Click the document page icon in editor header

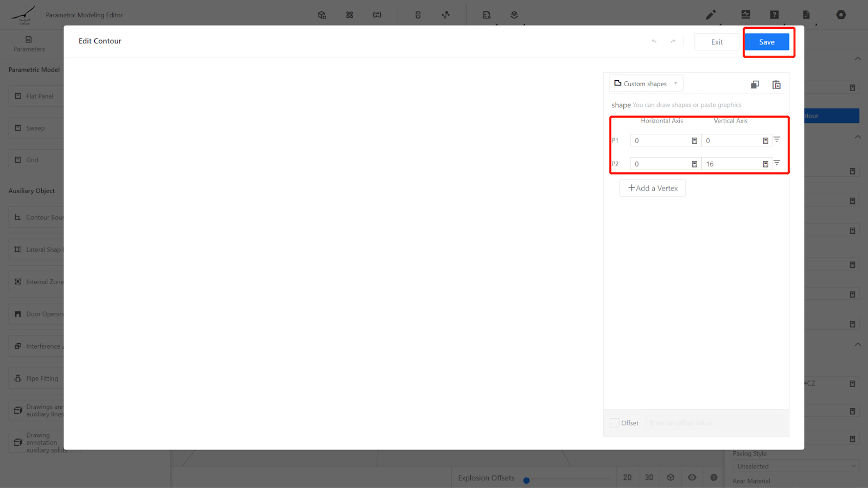pyautogui.click(x=806, y=15)
